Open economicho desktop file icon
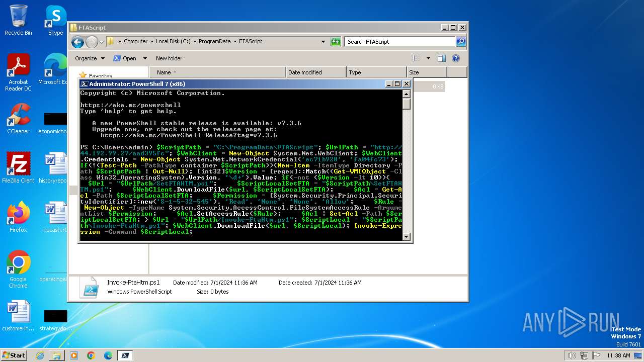The height and width of the screenshot is (362, 644). click(54, 123)
